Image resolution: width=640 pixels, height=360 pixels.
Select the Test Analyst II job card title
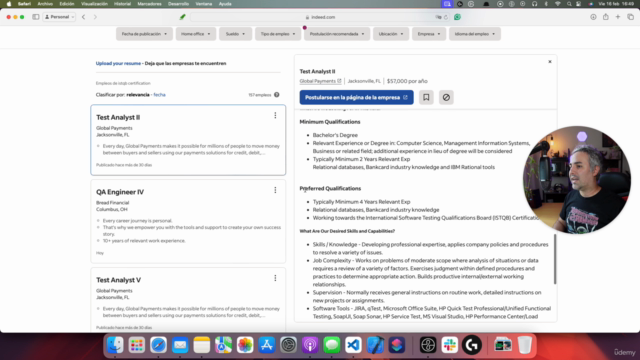pos(118,117)
